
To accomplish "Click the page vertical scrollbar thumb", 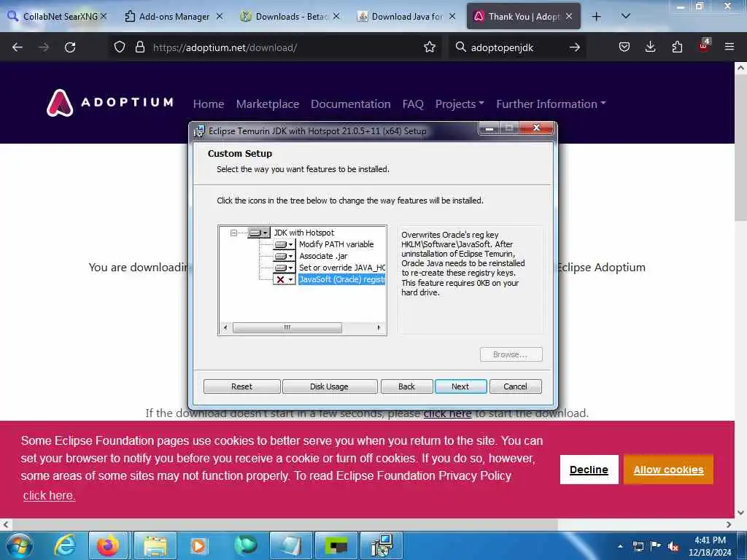I will pos(740,147).
